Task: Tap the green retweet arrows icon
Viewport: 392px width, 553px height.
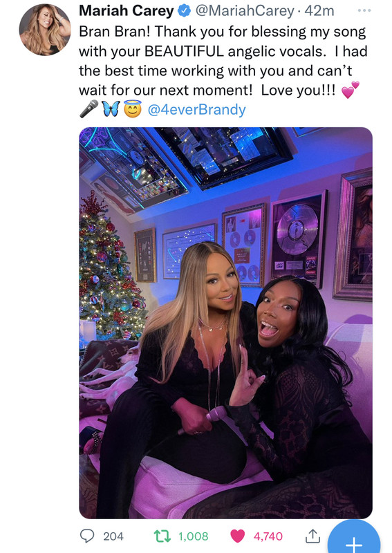Action: tap(162, 536)
